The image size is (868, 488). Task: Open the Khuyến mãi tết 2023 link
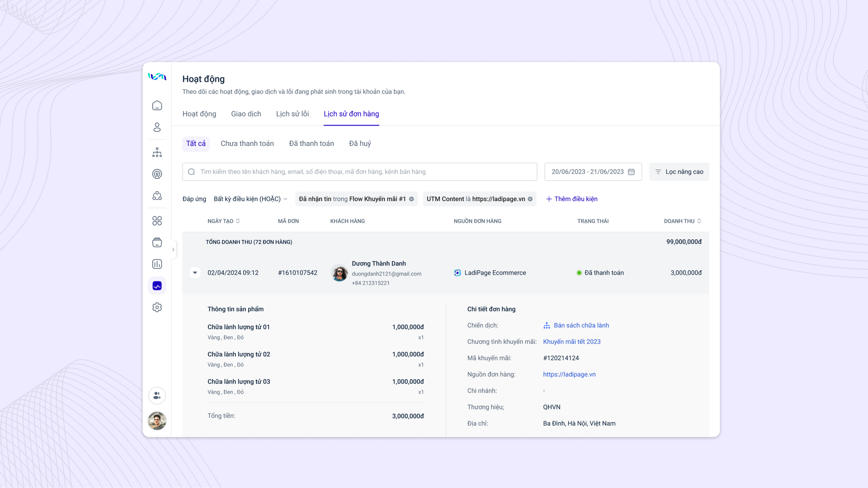tap(571, 342)
